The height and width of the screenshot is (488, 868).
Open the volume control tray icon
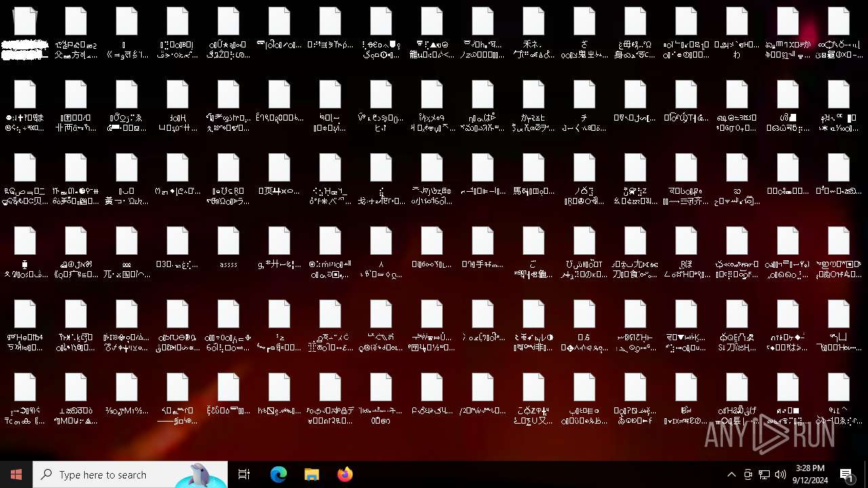click(781, 474)
